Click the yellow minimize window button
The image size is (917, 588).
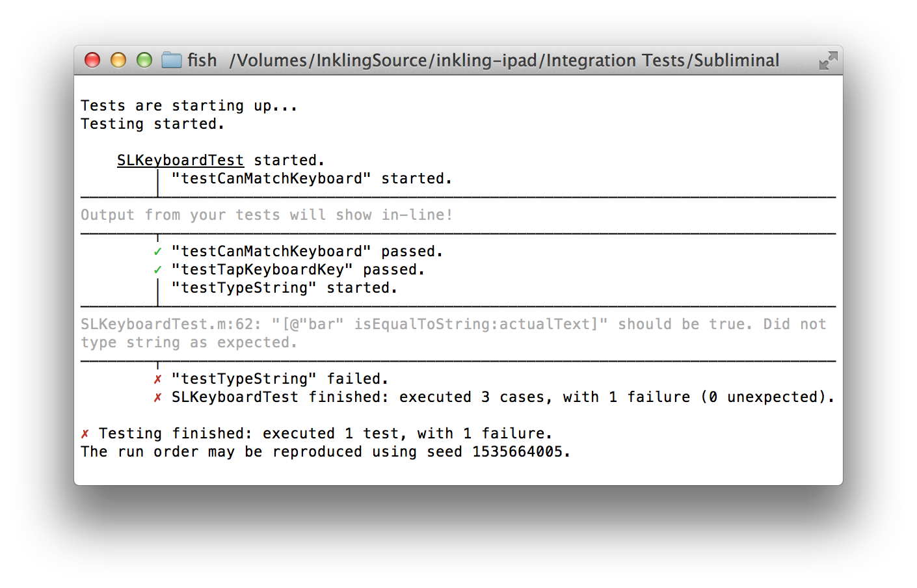coord(118,60)
